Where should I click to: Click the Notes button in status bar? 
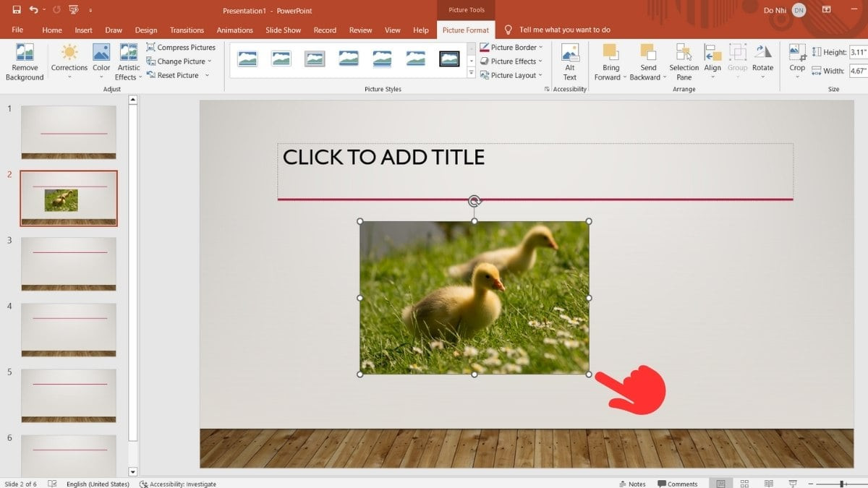coord(632,484)
